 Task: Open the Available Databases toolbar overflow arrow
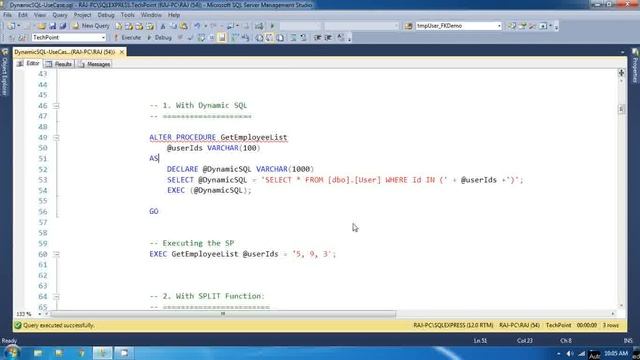pos(350,39)
